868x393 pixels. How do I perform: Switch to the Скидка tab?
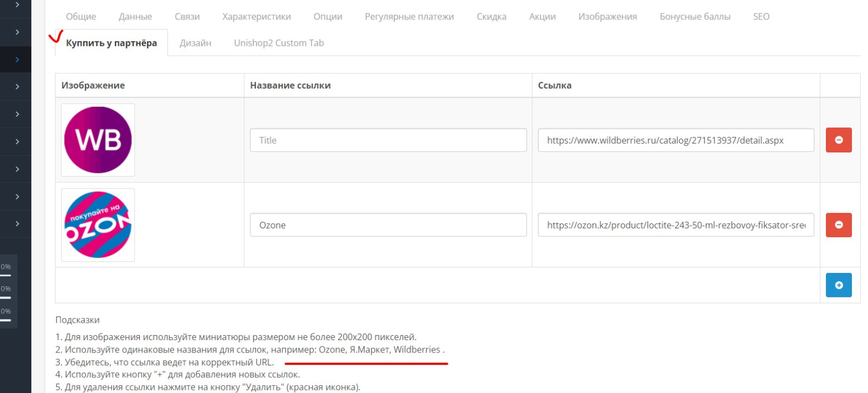click(x=492, y=17)
